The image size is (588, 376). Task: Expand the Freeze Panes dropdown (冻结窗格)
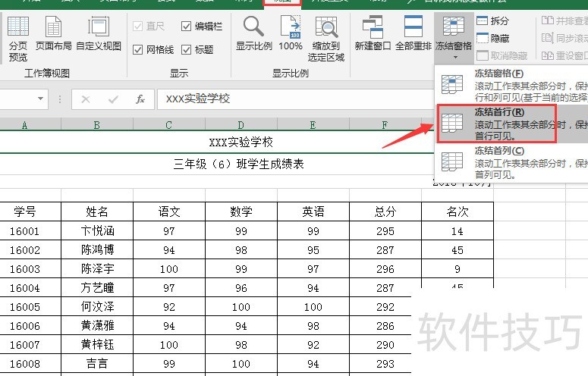pyautogui.click(x=454, y=37)
